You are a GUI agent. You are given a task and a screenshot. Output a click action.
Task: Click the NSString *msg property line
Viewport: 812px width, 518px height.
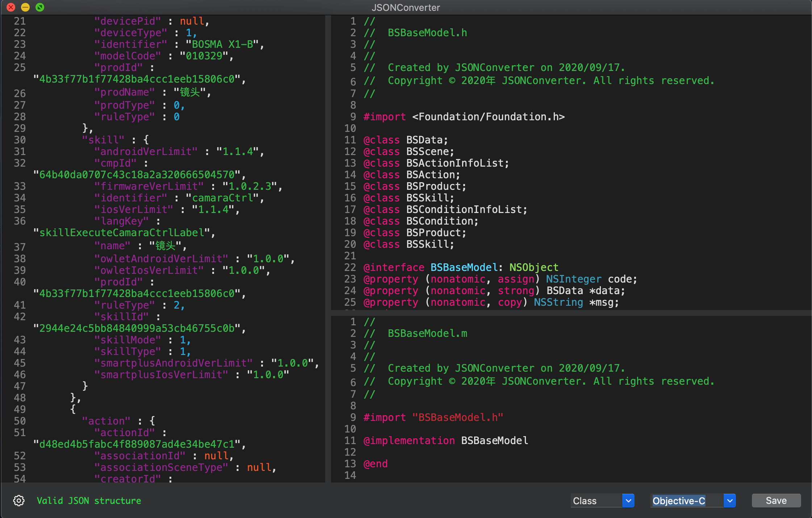point(491,302)
